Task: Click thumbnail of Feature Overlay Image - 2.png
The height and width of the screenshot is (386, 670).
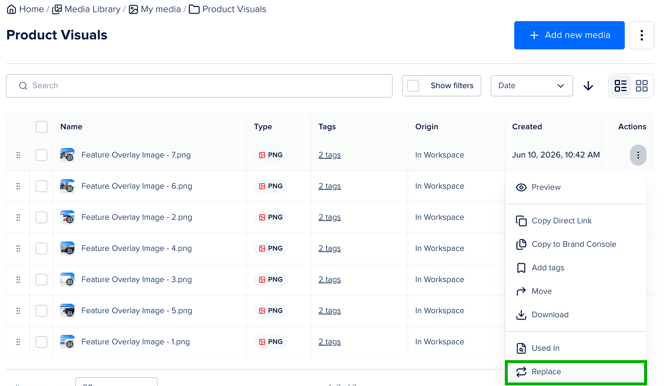Action: pos(67,217)
